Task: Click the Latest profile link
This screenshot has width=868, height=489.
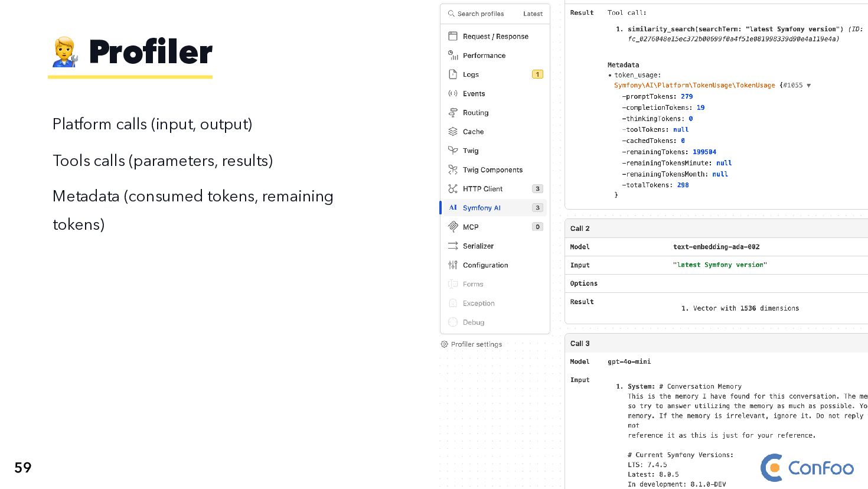Action: [x=533, y=14]
